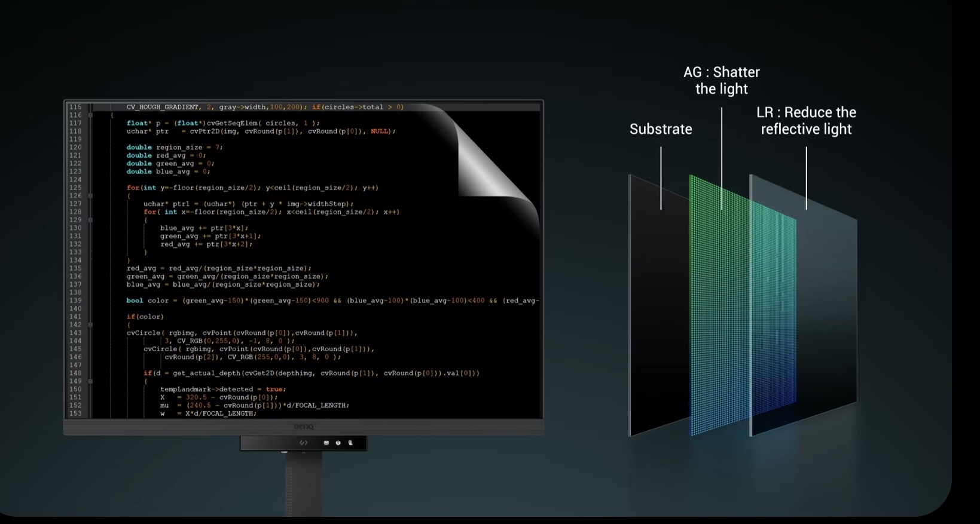This screenshot has width=980, height=524.
Task: Click "double green_avg = 0;" line
Action: (170, 164)
